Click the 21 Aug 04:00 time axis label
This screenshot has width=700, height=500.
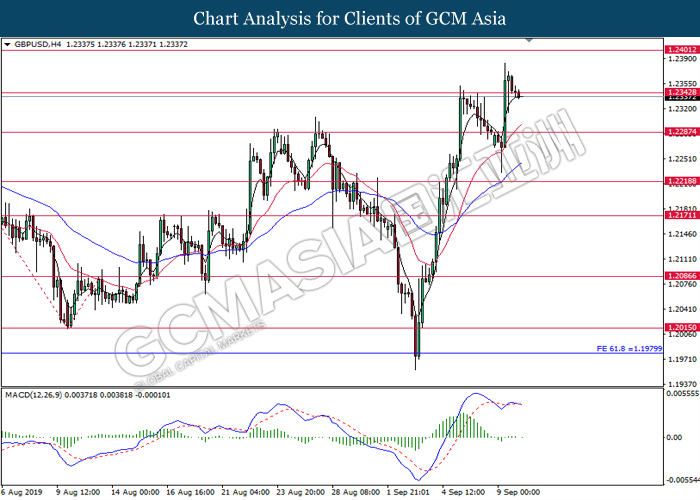[246, 492]
